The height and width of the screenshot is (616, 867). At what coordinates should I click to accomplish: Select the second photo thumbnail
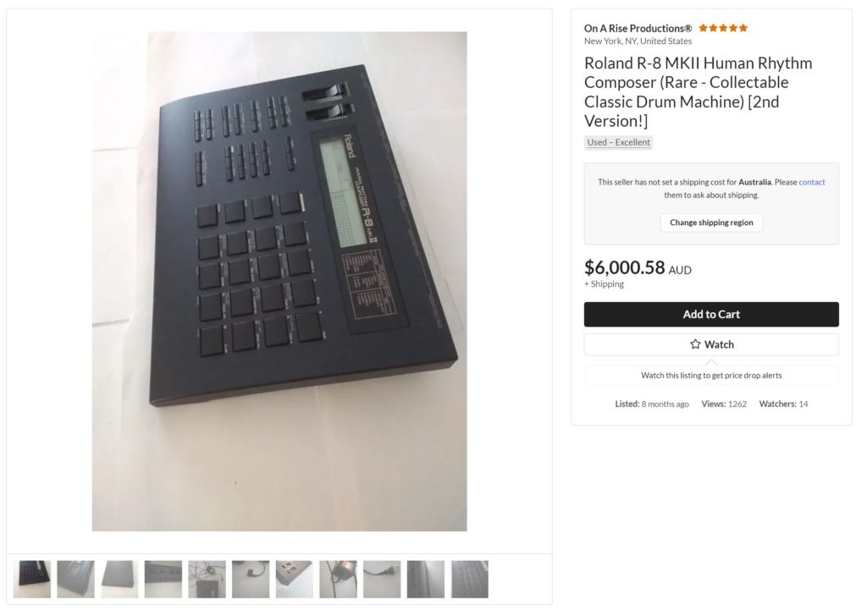pyautogui.click(x=75, y=579)
